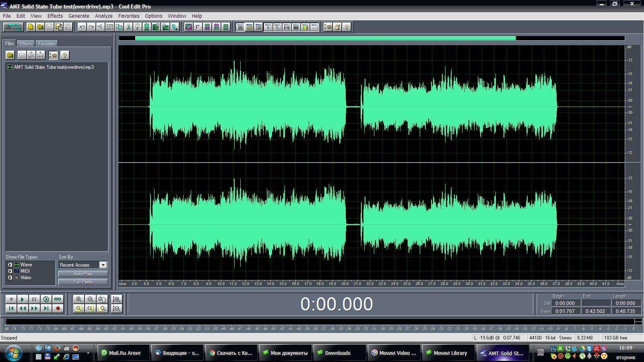
Task: Click the open file folder icon in Files panel
Action: tap(10, 55)
